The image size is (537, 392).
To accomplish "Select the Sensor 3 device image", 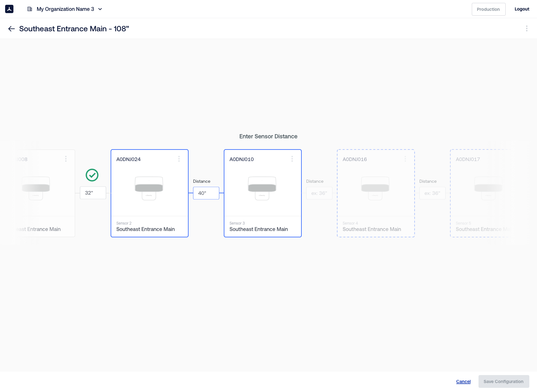I will click(x=262, y=188).
